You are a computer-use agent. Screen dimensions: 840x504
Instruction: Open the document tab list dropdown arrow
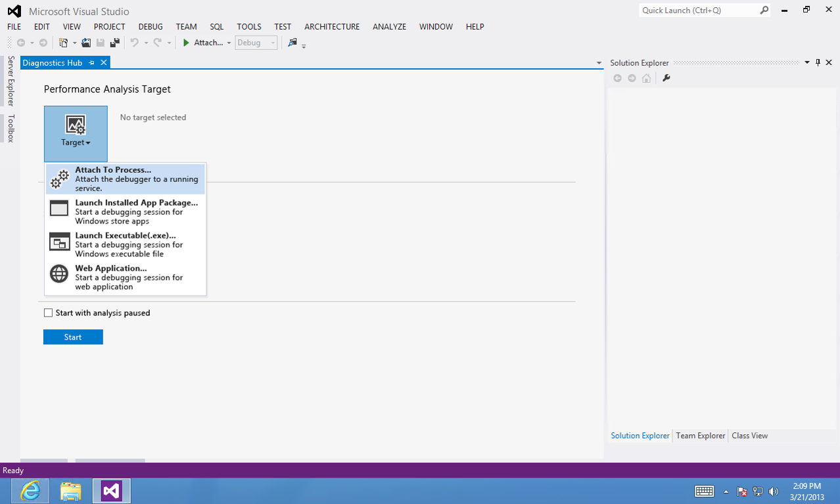(599, 63)
